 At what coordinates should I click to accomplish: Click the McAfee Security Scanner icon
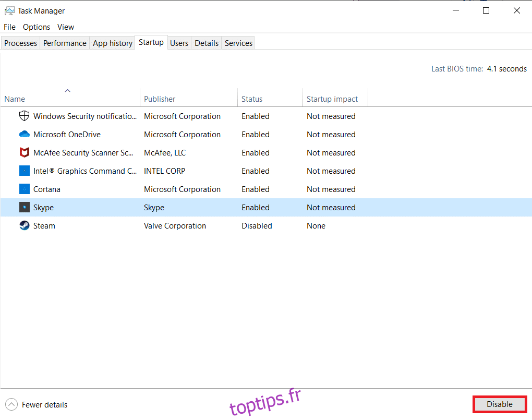pos(24,152)
